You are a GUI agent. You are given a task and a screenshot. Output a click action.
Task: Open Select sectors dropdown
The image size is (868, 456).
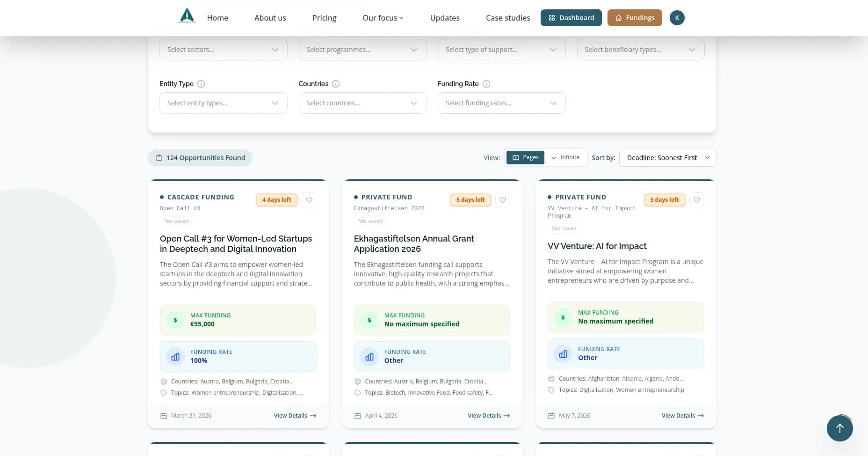coord(223,50)
